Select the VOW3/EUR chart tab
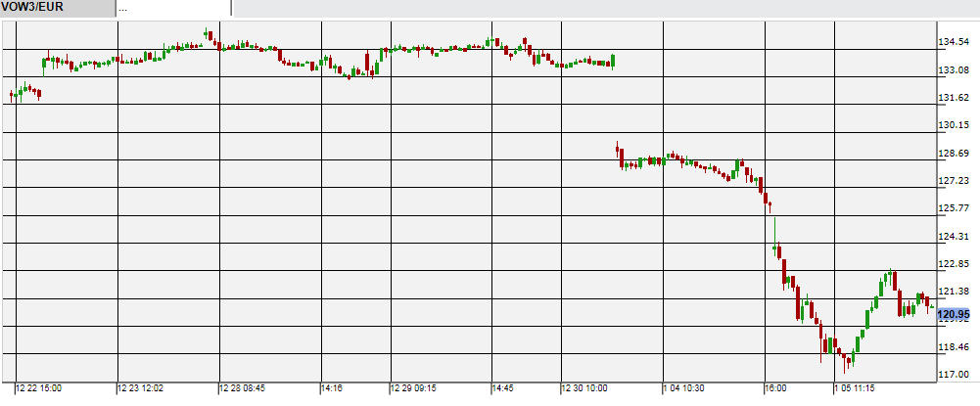 click(x=56, y=8)
